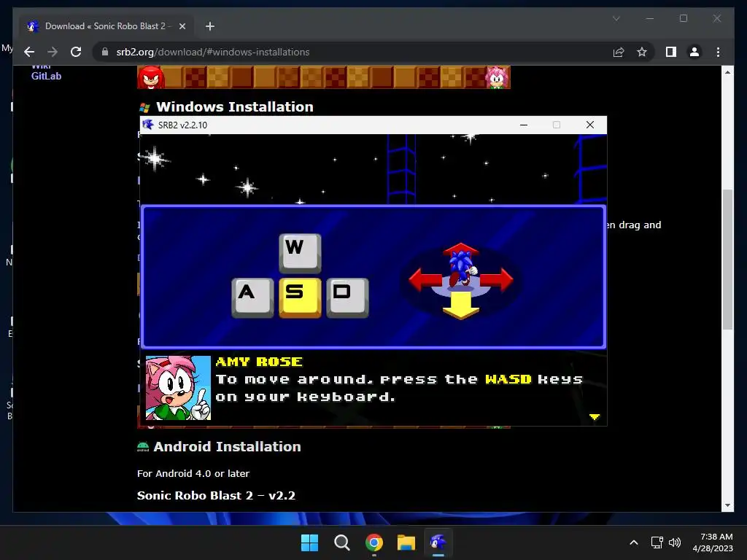This screenshot has width=747, height=560.
Task: Open the Chrome three-dot menu
Action: pos(718,52)
